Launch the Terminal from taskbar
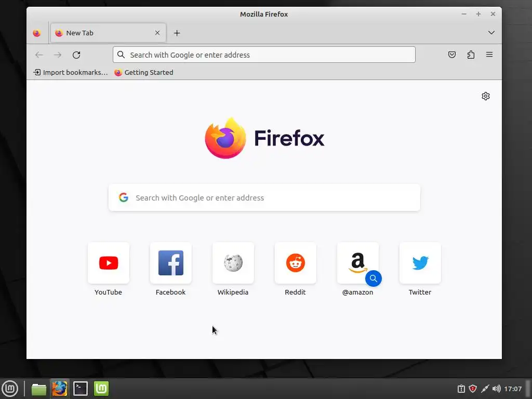Viewport: 532px width, 399px height. click(81, 389)
